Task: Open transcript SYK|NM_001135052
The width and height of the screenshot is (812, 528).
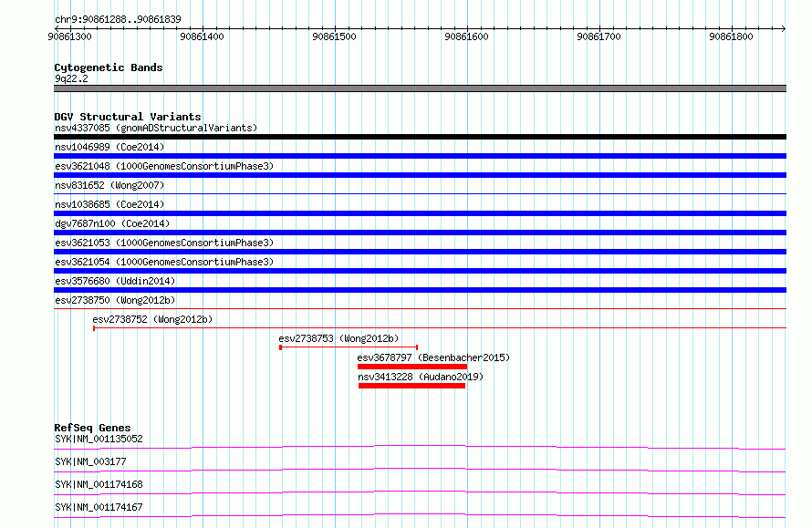Action: pyautogui.click(x=99, y=439)
